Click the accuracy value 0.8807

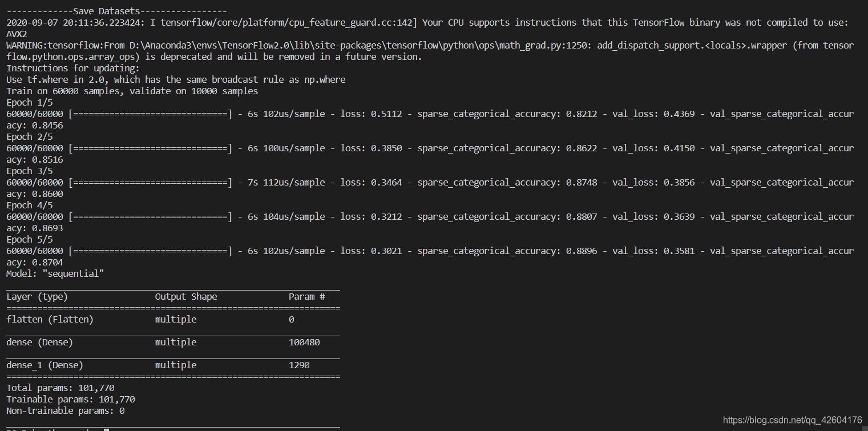582,217
